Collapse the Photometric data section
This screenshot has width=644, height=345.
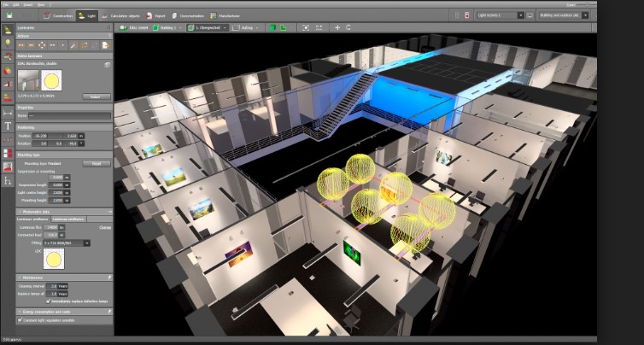[x=20, y=211]
